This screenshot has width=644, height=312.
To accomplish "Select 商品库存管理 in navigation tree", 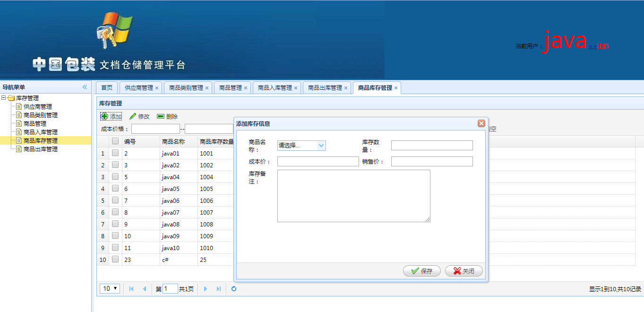I will point(41,141).
